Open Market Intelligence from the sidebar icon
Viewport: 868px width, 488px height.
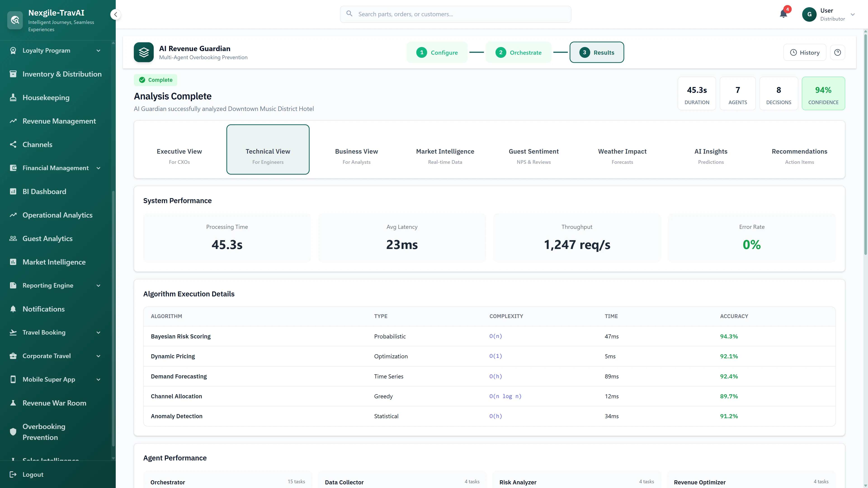(x=13, y=262)
